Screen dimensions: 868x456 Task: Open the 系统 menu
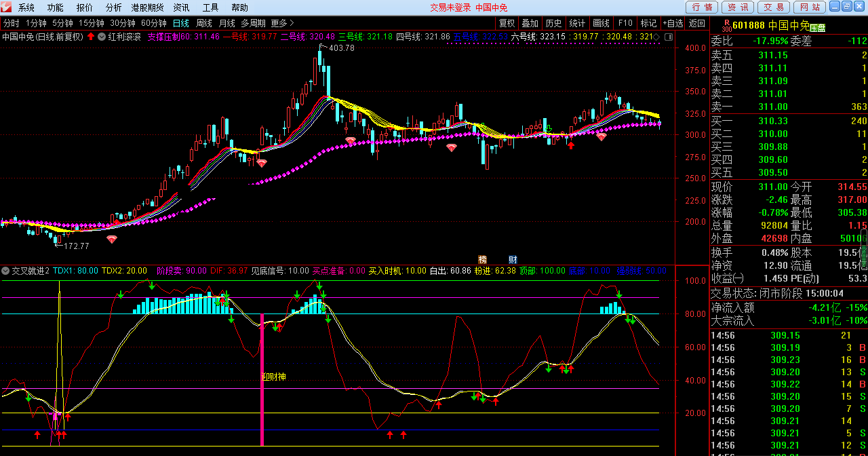coord(26,7)
